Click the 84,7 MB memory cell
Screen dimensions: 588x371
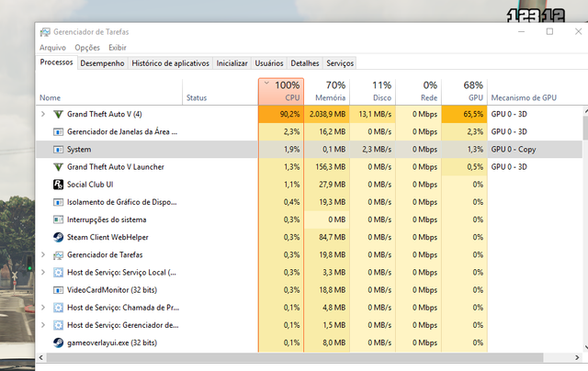click(x=327, y=237)
